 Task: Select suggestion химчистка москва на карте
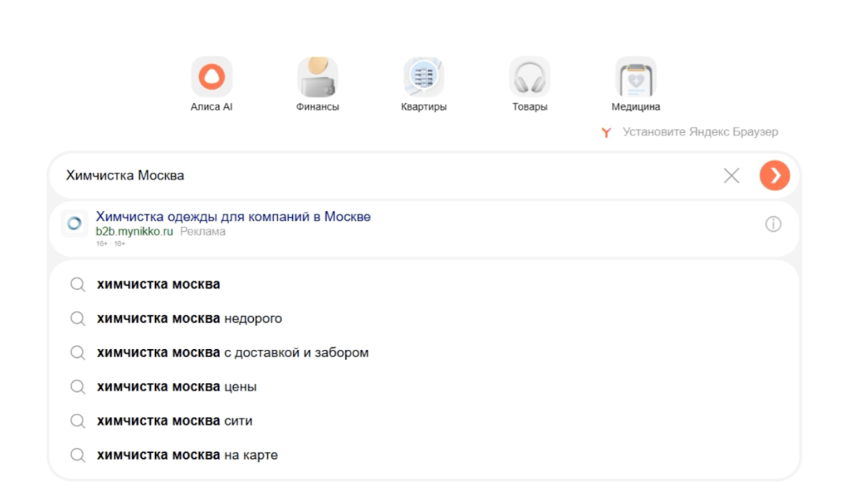[425, 455]
